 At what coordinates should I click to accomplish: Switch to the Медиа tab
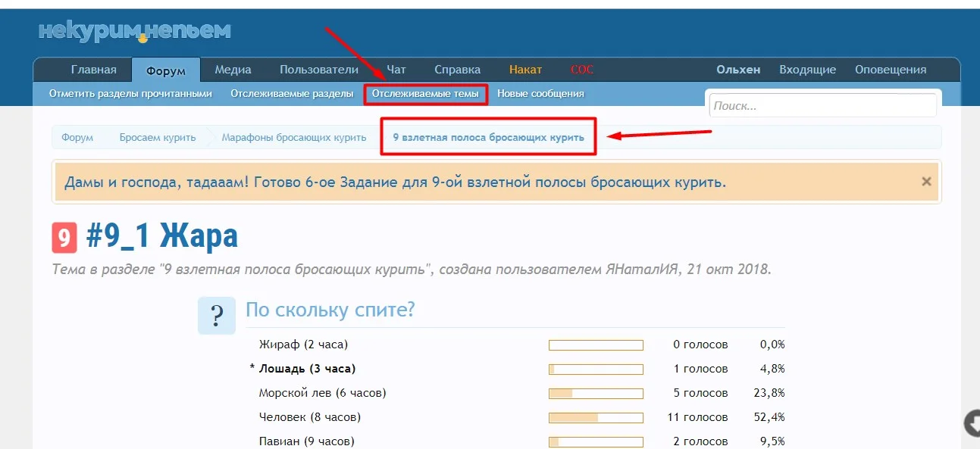tap(232, 69)
